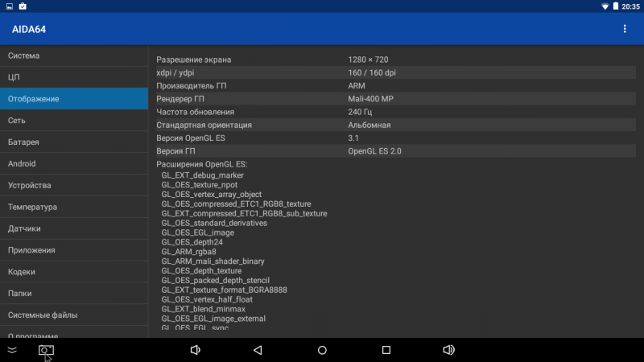Open the Температура section

pos(74,207)
